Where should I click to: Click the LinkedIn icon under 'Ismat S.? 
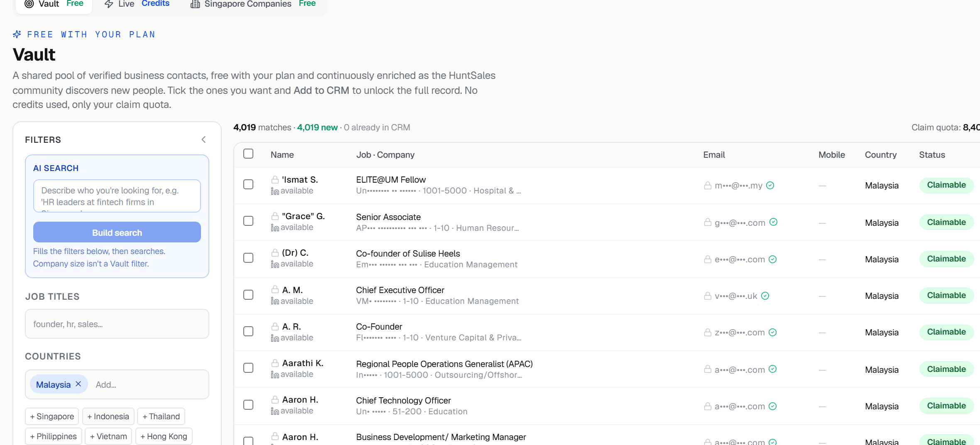275,191
